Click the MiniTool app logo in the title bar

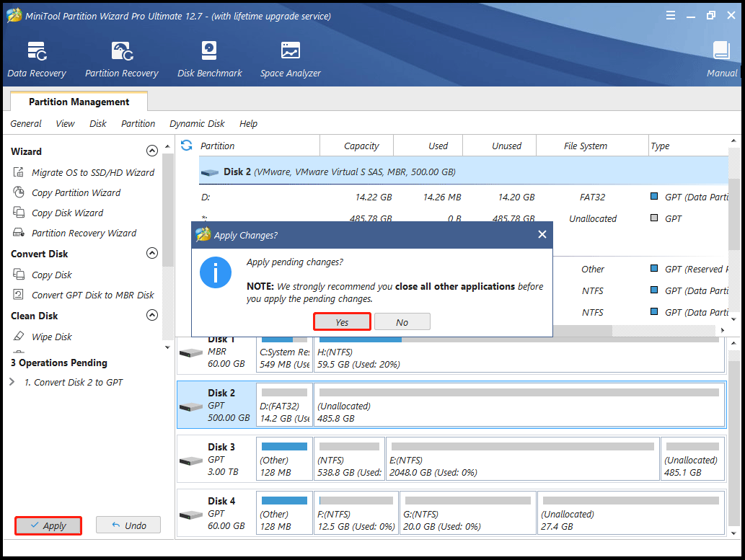(x=14, y=15)
